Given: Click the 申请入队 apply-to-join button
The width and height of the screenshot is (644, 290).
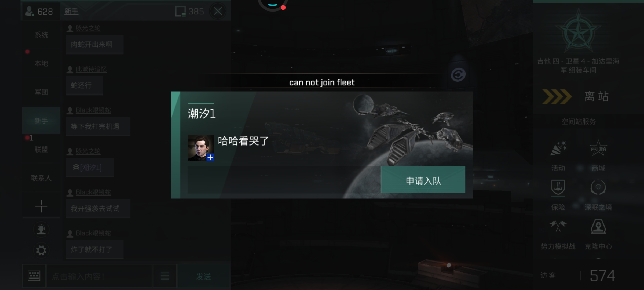Looking at the screenshot, I should 423,179.
